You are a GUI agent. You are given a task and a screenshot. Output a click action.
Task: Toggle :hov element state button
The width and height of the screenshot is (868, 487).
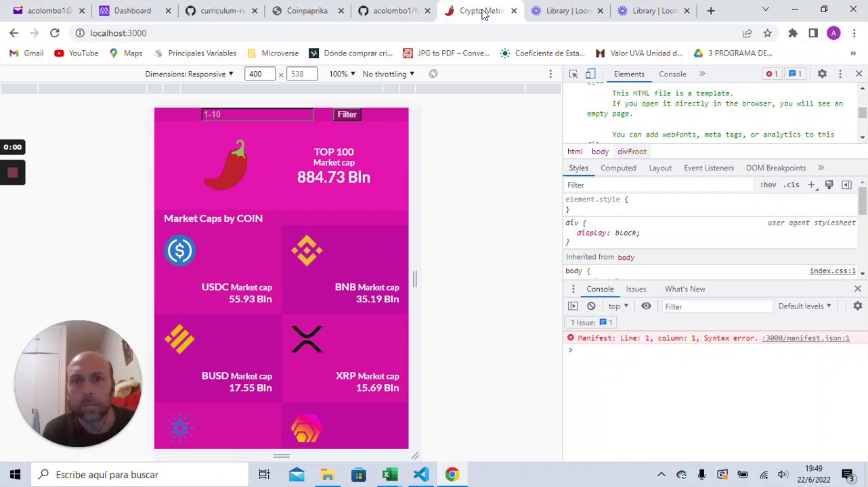click(768, 185)
